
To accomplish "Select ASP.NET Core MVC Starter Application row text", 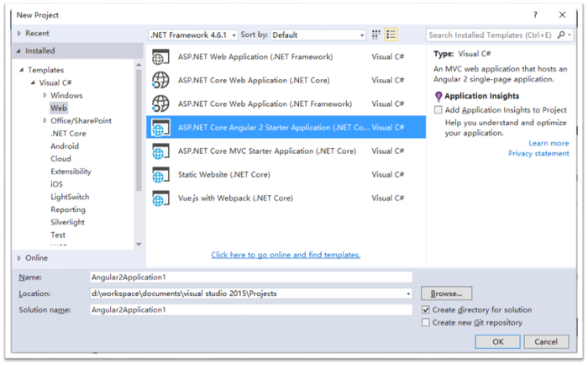I will click(x=267, y=151).
